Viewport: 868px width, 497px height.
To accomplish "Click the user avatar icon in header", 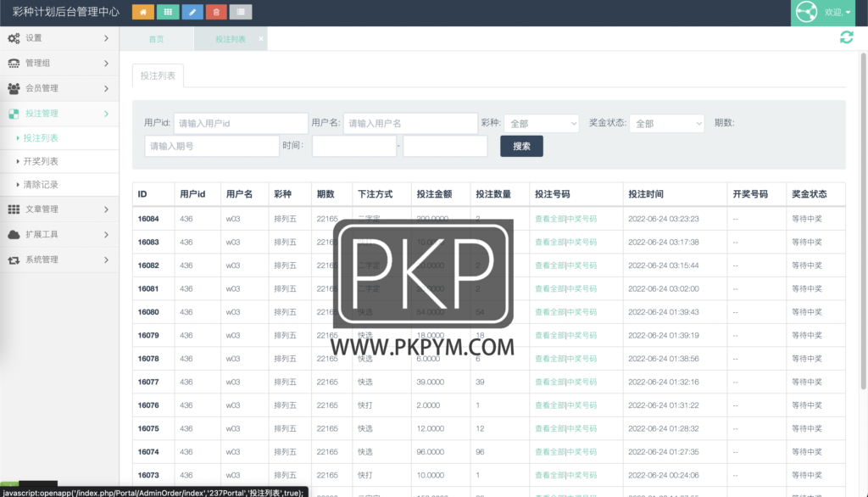I will click(807, 12).
